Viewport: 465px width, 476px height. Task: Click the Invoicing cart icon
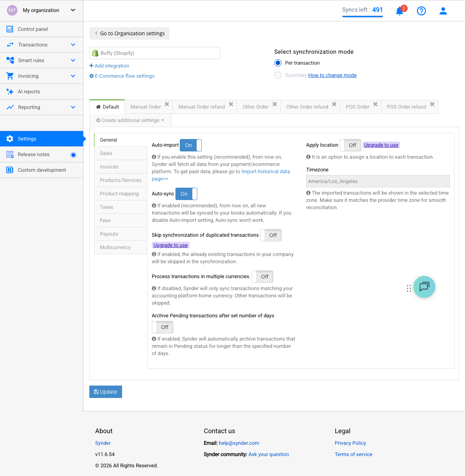click(10, 76)
